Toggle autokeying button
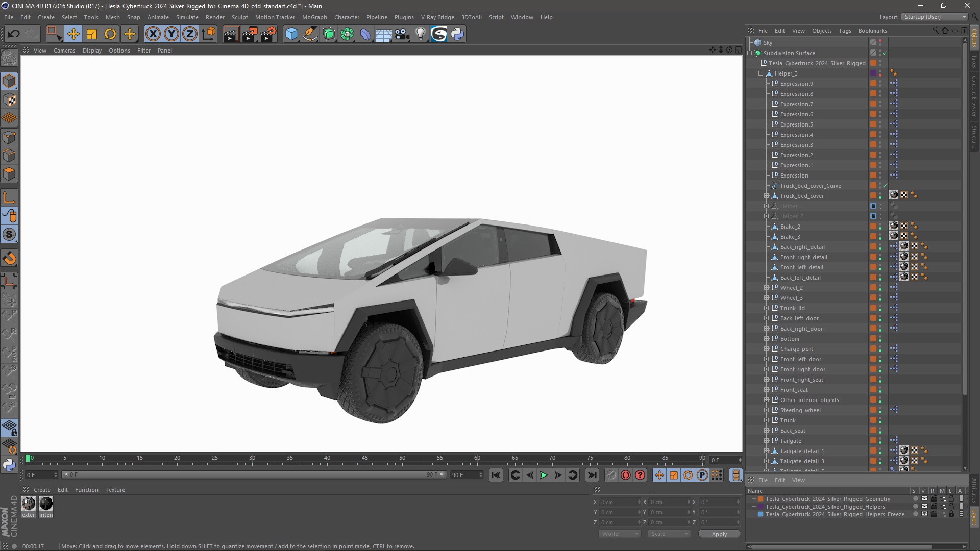Screen dimensions: 980x551 coord(626,475)
